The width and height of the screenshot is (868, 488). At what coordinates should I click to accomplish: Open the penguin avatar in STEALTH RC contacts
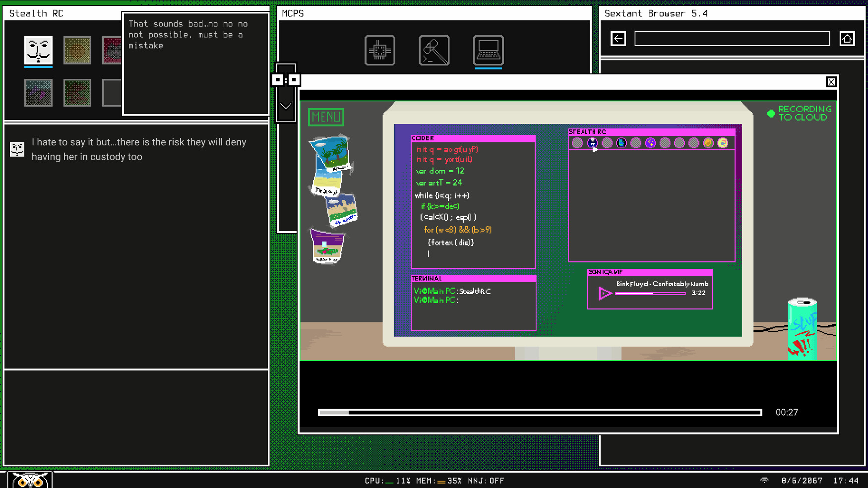(x=621, y=143)
